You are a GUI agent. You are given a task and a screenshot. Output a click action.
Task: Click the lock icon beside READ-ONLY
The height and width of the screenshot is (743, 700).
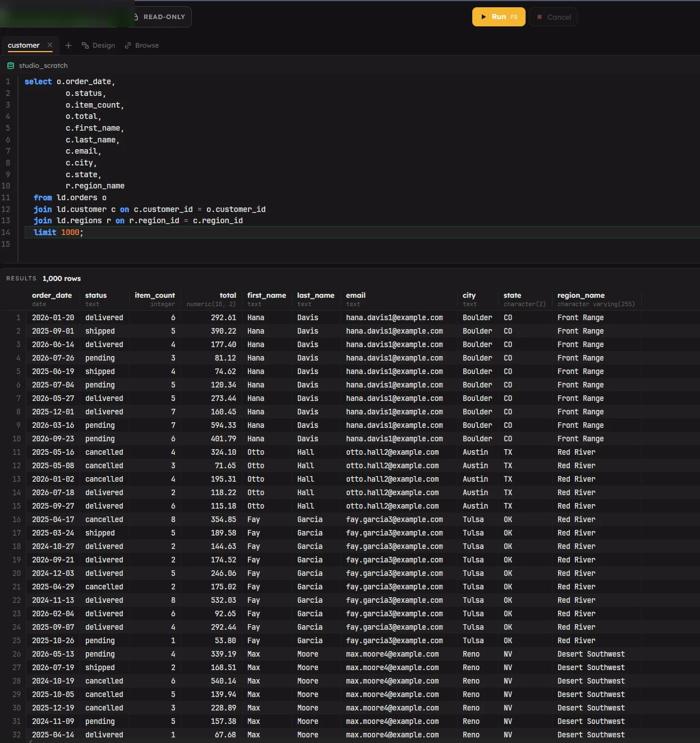(136, 17)
